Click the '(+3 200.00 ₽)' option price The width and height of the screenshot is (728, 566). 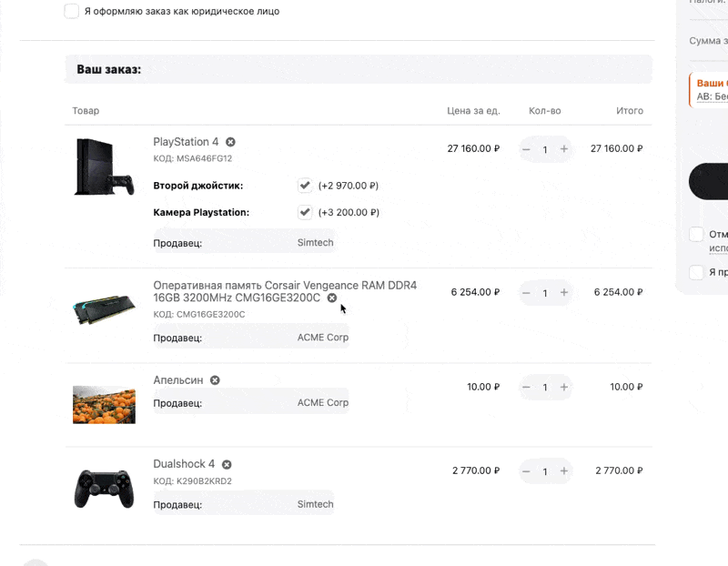tap(349, 213)
